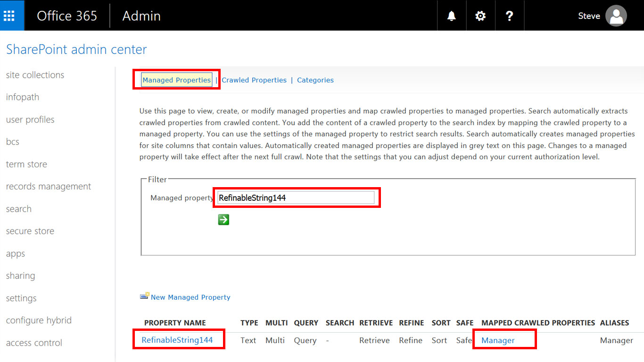Click the Managed property filter field

click(296, 198)
